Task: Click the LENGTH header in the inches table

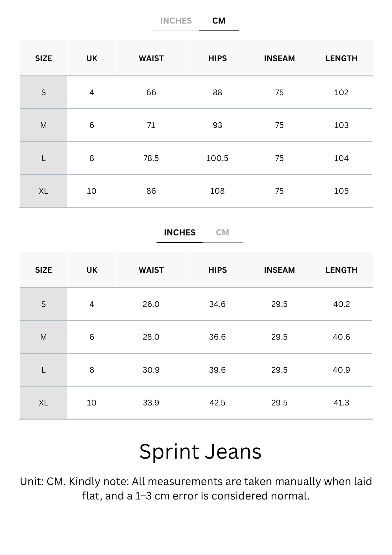Action: [x=341, y=270]
